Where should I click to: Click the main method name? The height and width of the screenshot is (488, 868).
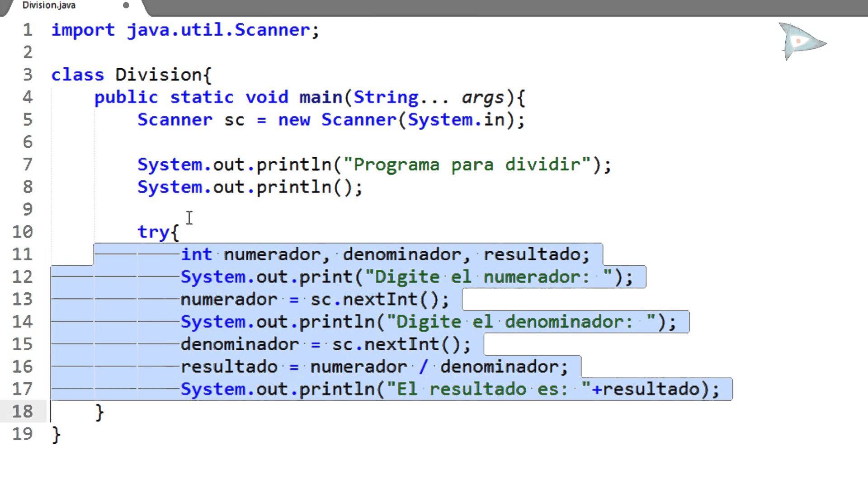click(x=321, y=97)
